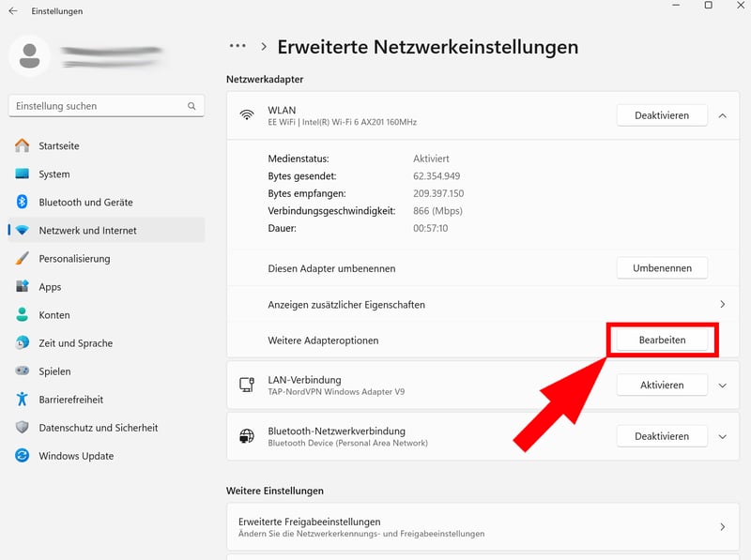The width and height of the screenshot is (751, 560).
Task: Click the Startseite home icon
Action: point(22,145)
